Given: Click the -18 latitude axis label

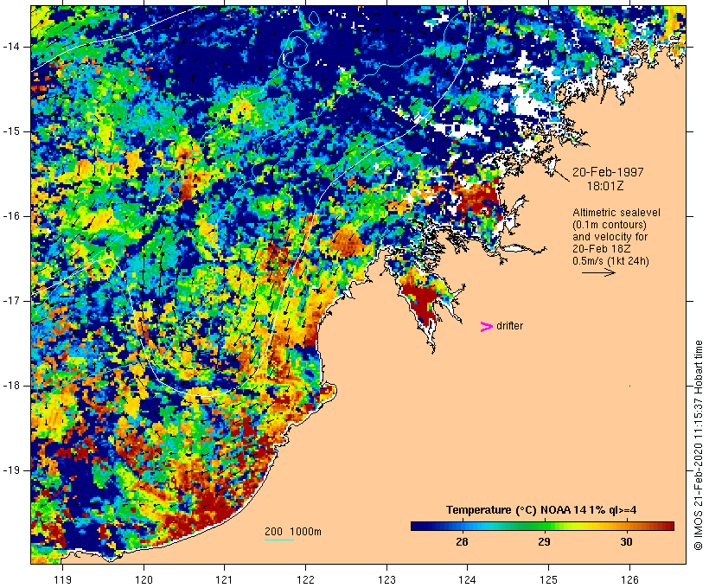Looking at the screenshot, I should coord(11,386).
